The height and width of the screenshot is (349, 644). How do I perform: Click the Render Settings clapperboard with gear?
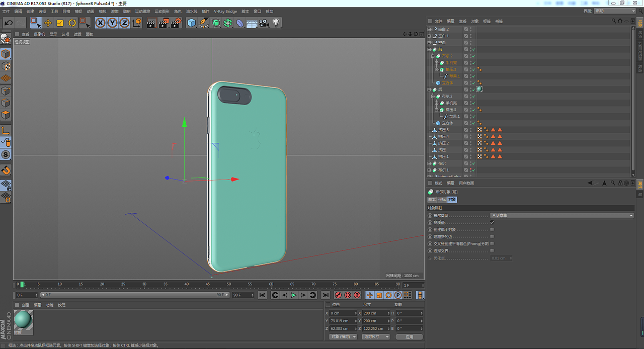176,23
